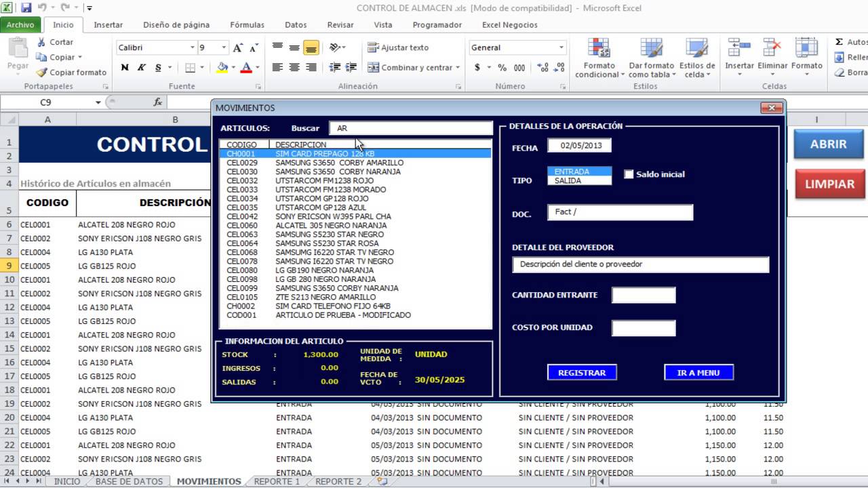The height and width of the screenshot is (488, 868).
Task: Open General number format dropdown
Action: [561, 47]
